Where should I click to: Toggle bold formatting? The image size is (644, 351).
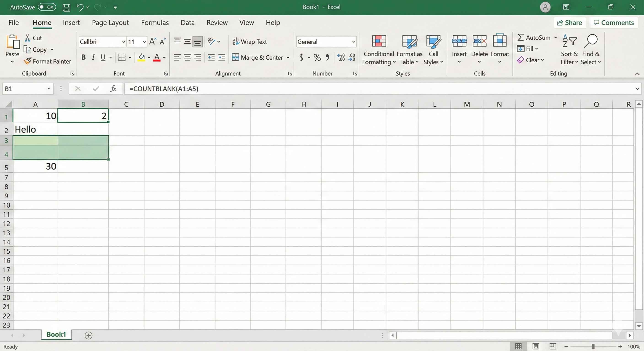83,57
